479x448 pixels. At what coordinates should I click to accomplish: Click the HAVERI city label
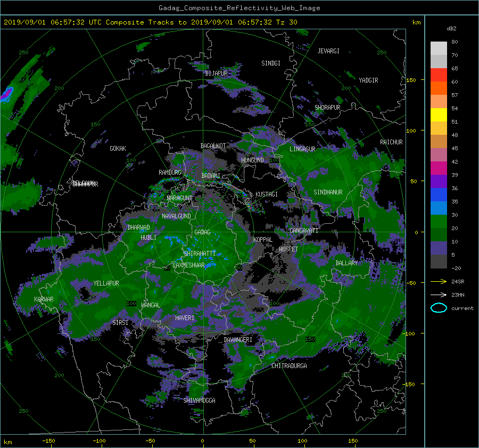[x=185, y=318]
